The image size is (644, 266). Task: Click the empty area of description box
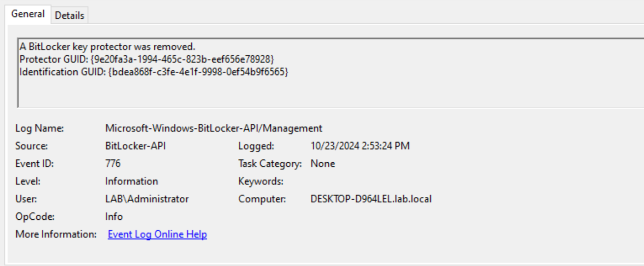tap(322, 93)
